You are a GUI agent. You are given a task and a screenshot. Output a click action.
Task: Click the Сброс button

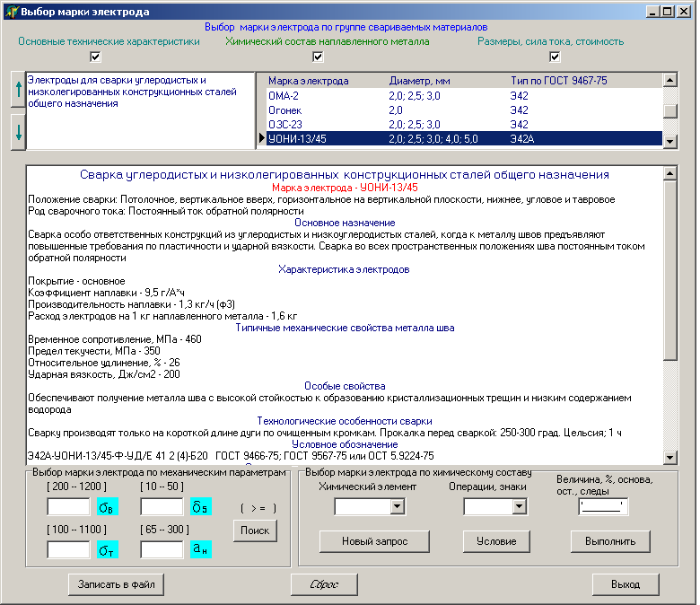(x=324, y=584)
